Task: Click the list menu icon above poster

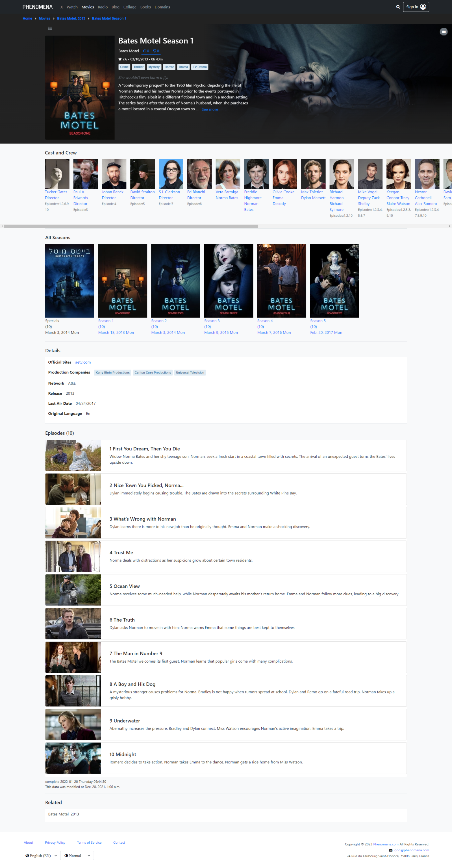Action: click(50, 28)
